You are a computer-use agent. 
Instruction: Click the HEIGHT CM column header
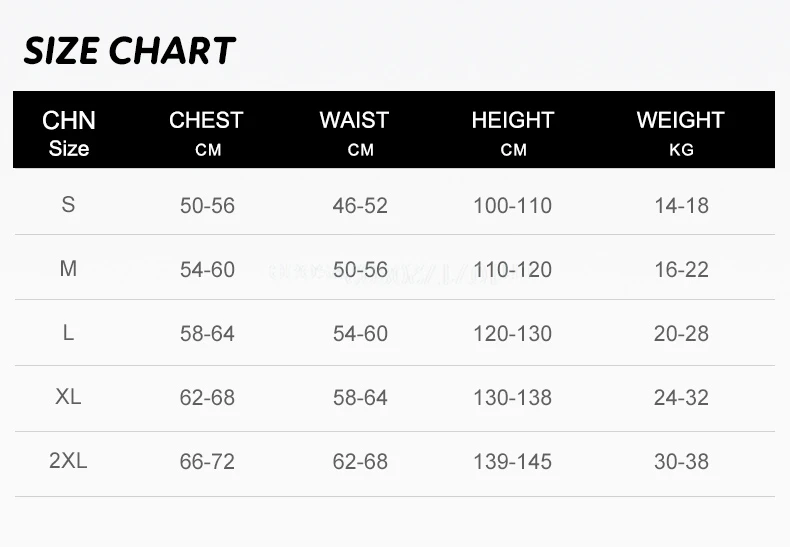pos(513,133)
